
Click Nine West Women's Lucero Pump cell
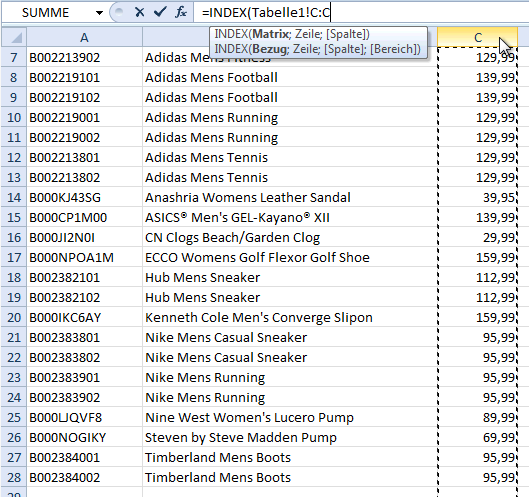point(290,417)
